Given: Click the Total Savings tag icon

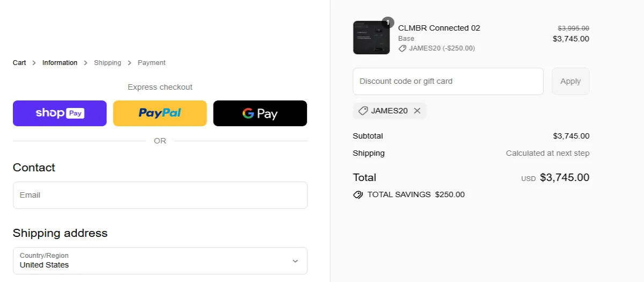Looking at the screenshot, I should (x=358, y=194).
